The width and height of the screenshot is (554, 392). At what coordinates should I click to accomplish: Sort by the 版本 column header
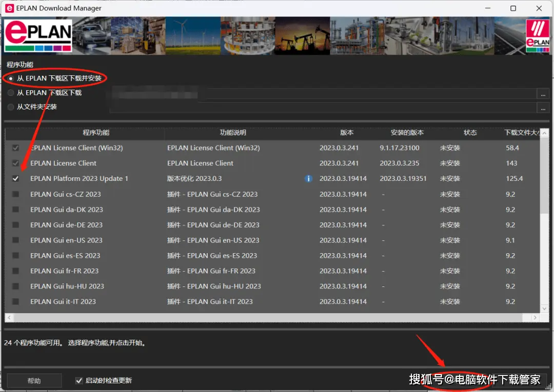(347, 133)
